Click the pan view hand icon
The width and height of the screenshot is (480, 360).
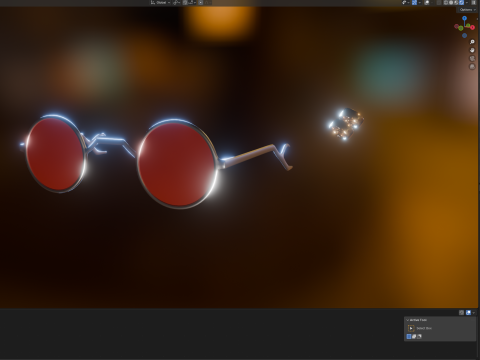click(x=472, y=50)
